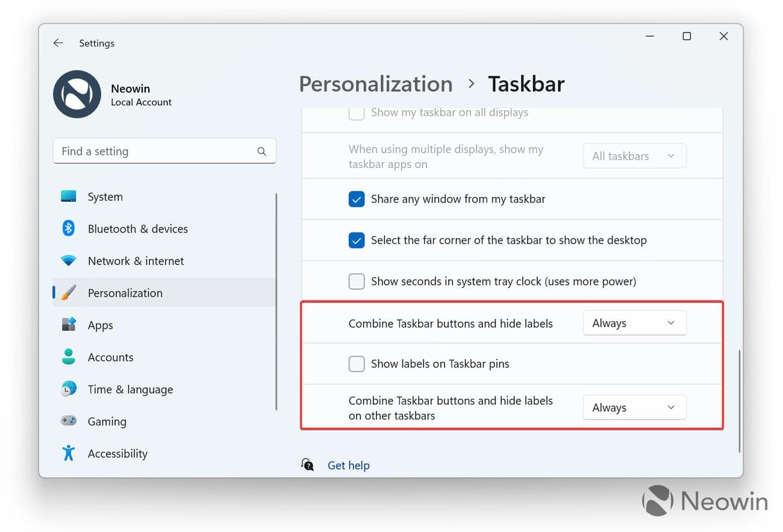
Task: Open System settings category
Action: click(105, 197)
